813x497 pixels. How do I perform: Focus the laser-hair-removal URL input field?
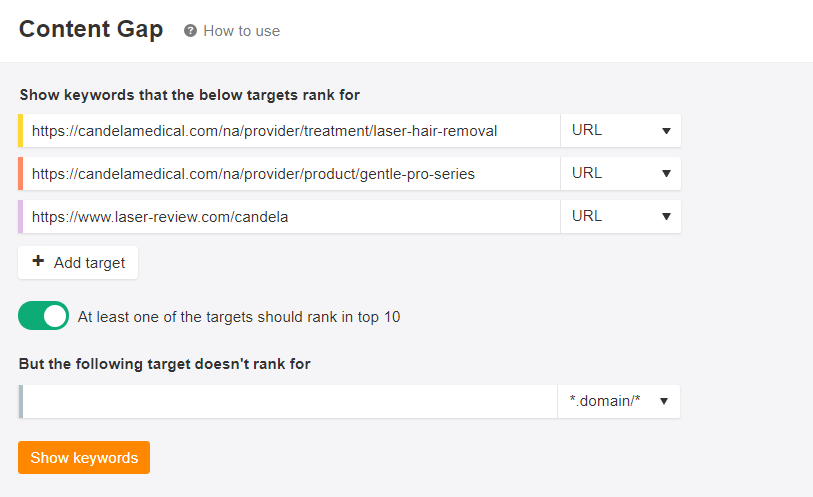pos(290,130)
